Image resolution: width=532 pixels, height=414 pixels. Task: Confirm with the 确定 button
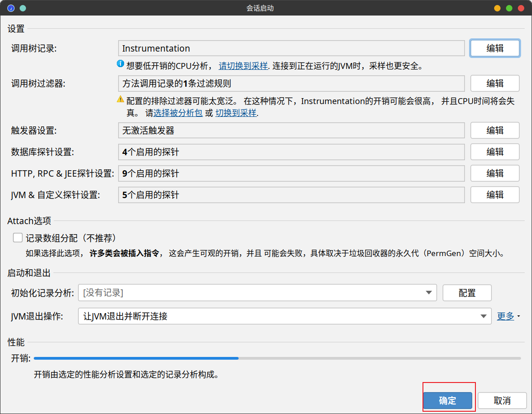[447, 401]
